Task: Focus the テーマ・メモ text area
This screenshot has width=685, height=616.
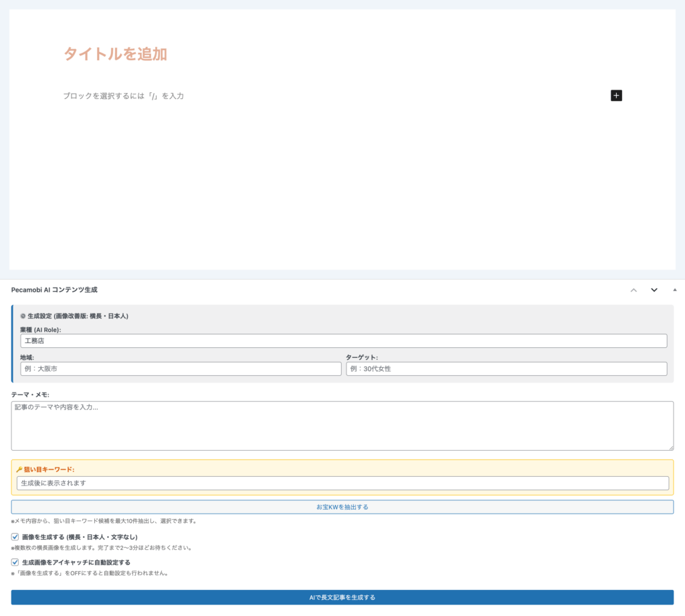Action: click(342, 425)
